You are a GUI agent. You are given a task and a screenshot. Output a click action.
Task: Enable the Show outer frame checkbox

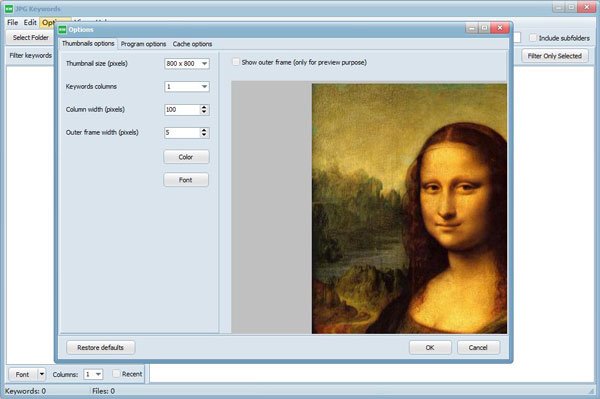tap(236, 62)
